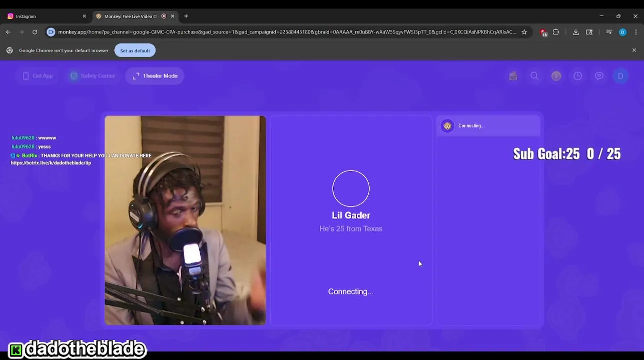The height and width of the screenshot is (360, 644).
Task: Click Set as default browser button
Action: 135,50
